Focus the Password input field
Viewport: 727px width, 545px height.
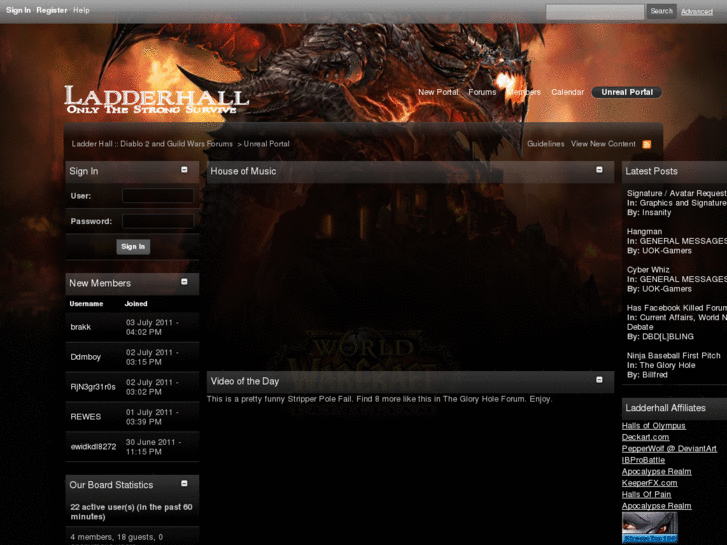tap(158, 221)
